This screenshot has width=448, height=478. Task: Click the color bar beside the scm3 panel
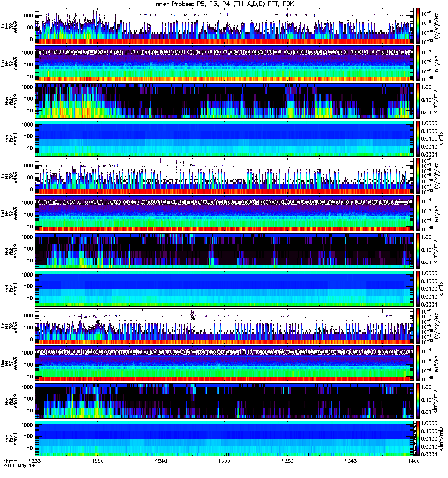(418, 363)
